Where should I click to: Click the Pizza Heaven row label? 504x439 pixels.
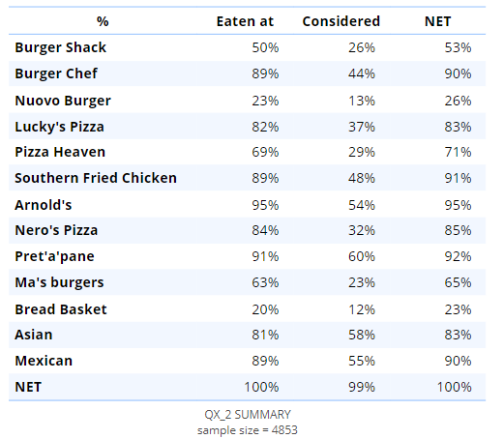(x=60, y=152)
